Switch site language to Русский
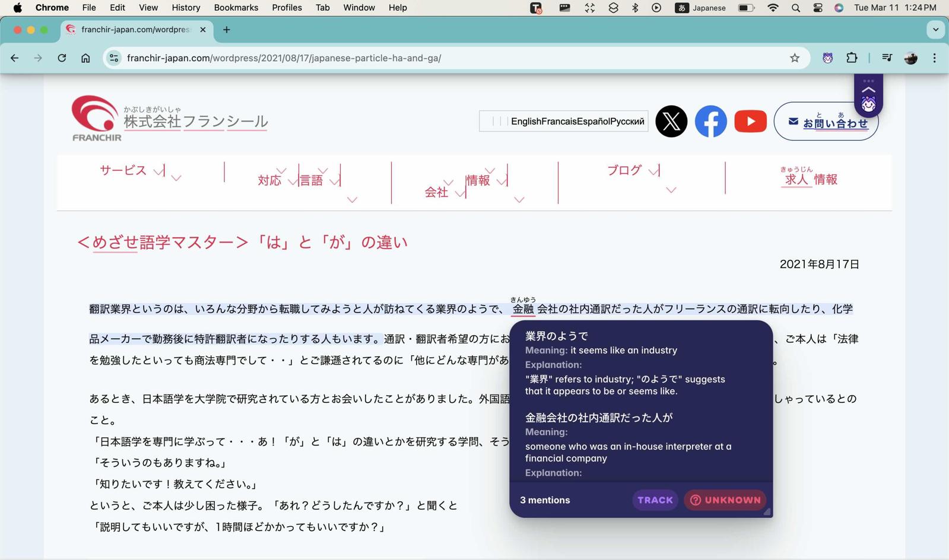Viewport: 949px width, 560px height. coord(627,121)
